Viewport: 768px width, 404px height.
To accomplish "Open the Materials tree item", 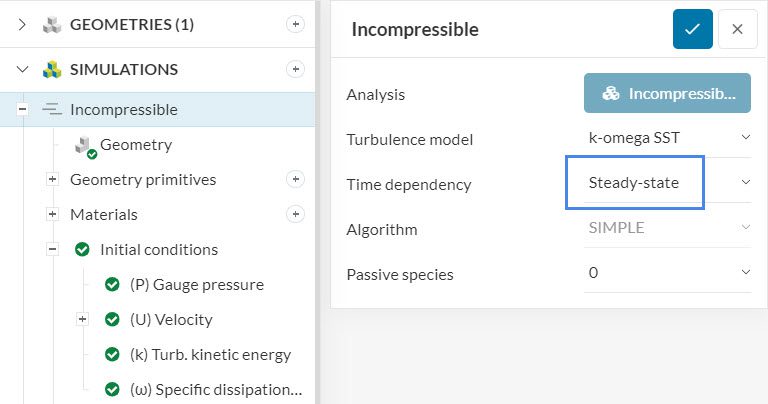I will coord(104,214).
